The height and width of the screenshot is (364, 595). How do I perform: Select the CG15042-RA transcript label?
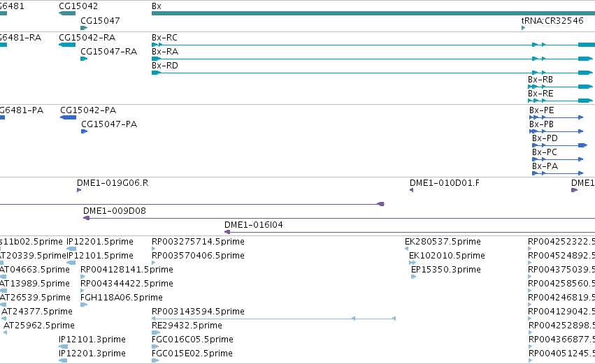click(87, 38)
